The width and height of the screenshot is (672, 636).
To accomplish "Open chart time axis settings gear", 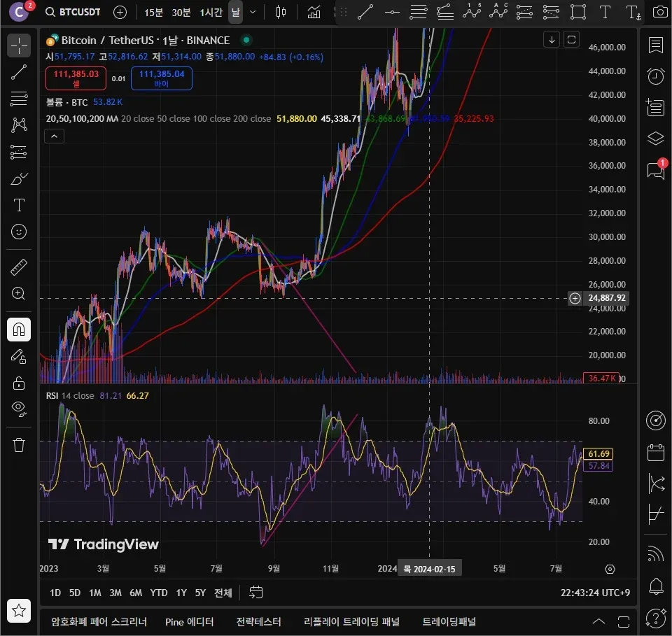I will click(x=610, y=570).
